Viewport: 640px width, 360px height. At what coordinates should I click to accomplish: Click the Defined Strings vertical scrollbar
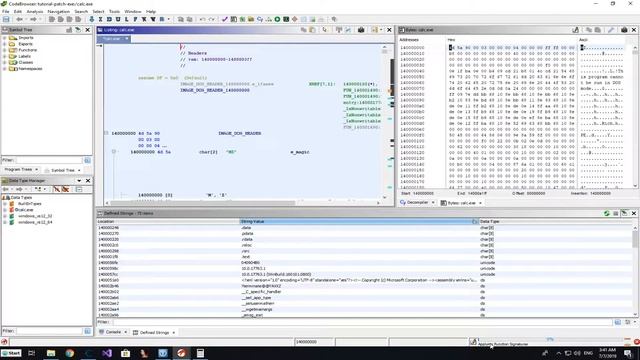(x=636, y=271)
